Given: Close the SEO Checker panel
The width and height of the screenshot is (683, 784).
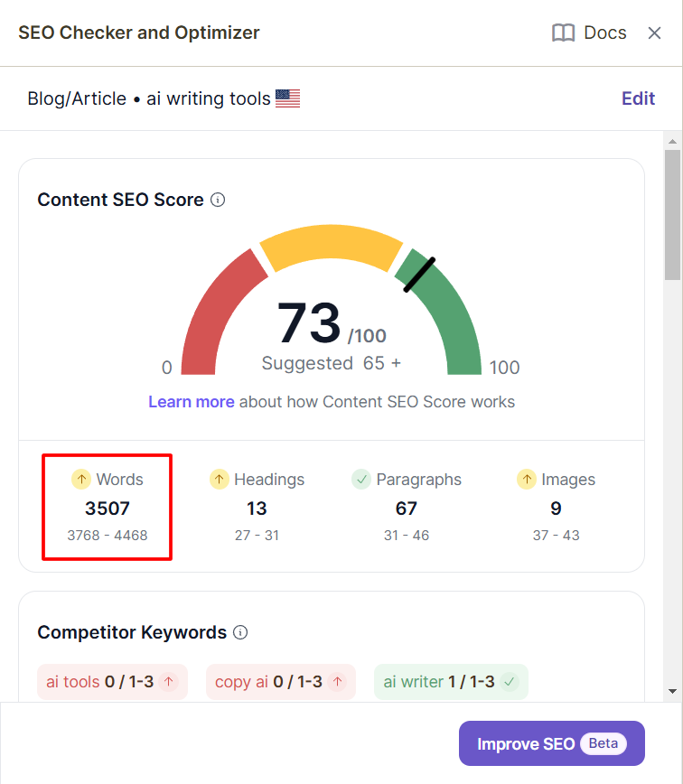Looking at the screenshot, I should [655, 33].
